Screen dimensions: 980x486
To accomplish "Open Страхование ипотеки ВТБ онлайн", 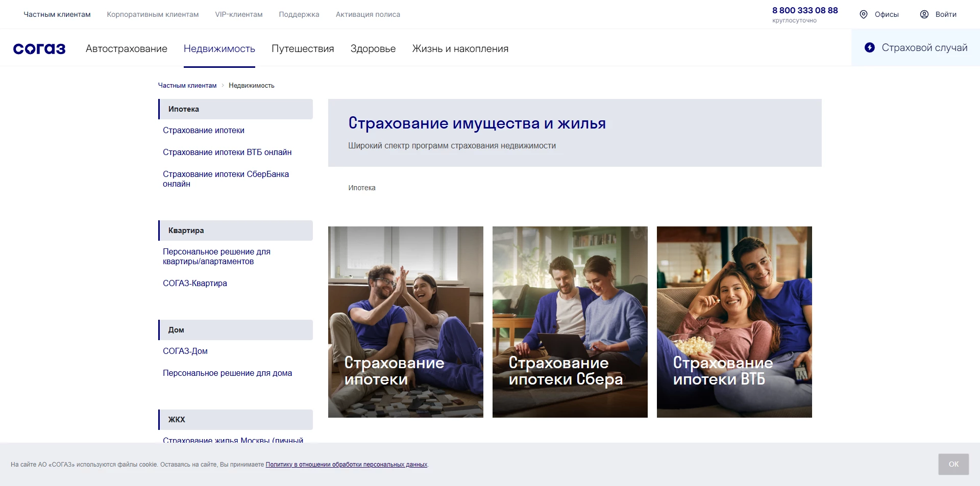I will pos(227,152).
